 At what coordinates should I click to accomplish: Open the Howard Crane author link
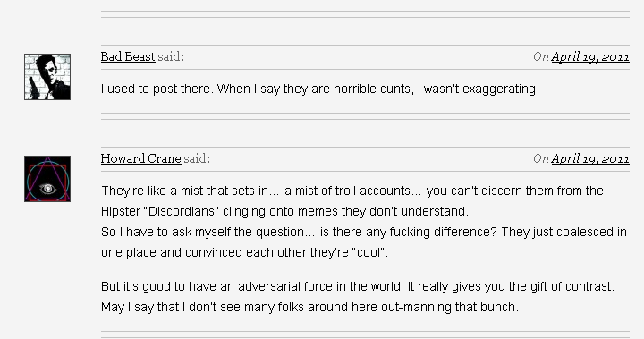pos(141,158)
